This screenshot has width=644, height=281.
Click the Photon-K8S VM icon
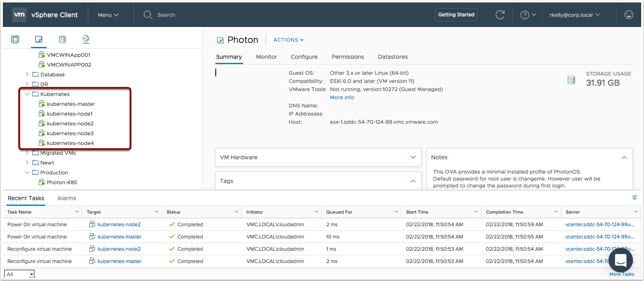(42, 182)
